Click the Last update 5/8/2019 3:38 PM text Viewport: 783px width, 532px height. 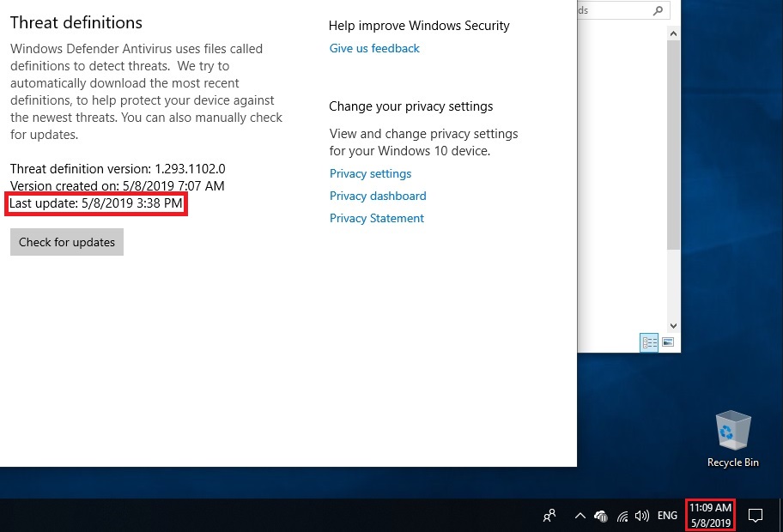point(96,203)
